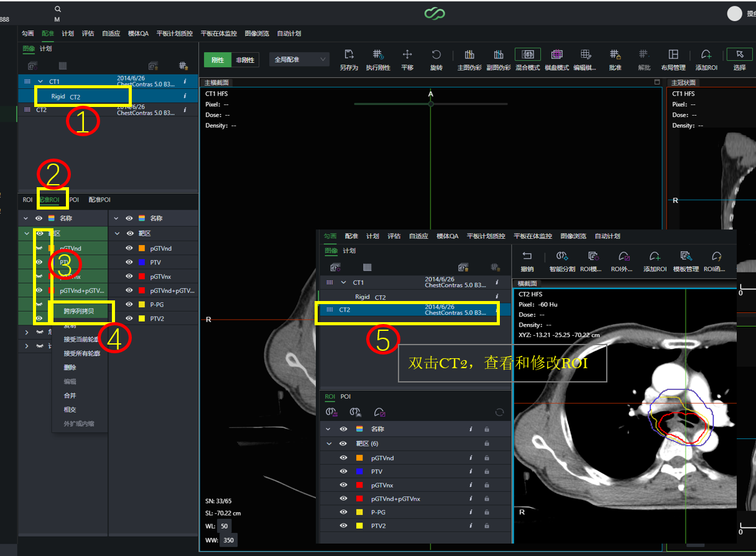
Task: Open 模板管理 template management
Action: 686,256
